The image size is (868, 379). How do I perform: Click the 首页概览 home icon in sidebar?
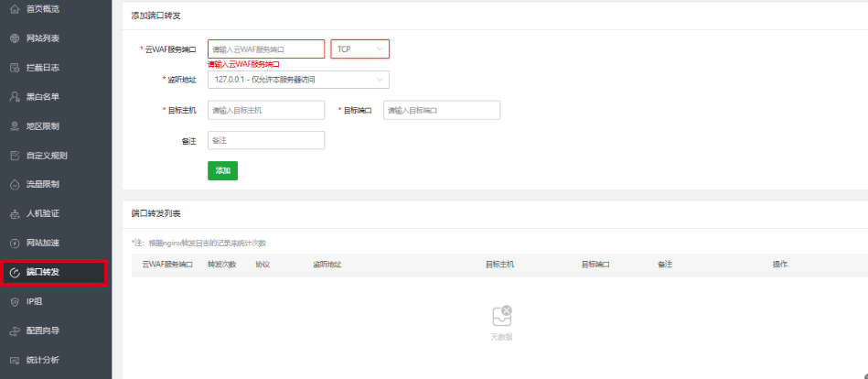[15, 9]
